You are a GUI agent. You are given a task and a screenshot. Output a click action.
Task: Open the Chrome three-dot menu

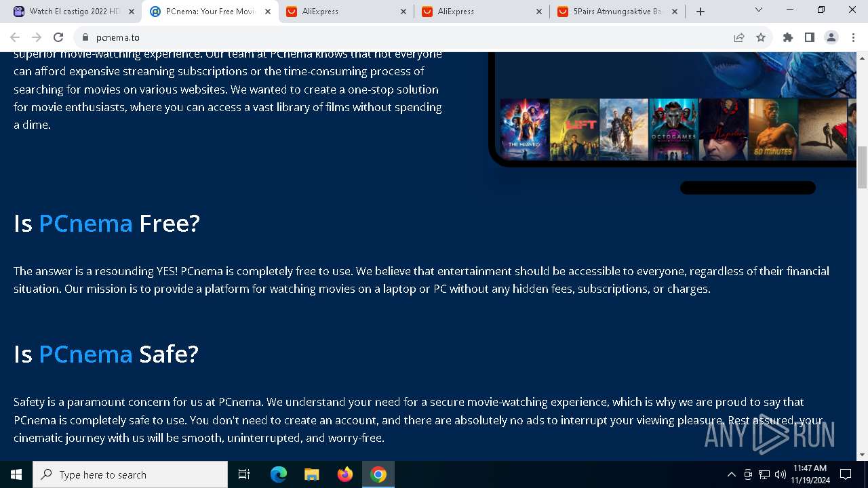pyautogui.click(x=853, y=37)
